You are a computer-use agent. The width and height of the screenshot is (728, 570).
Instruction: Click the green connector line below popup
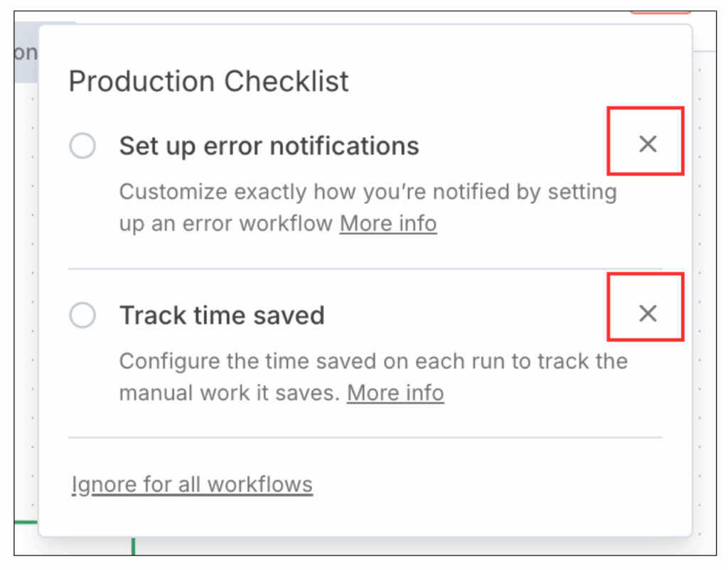pos(133,546)
